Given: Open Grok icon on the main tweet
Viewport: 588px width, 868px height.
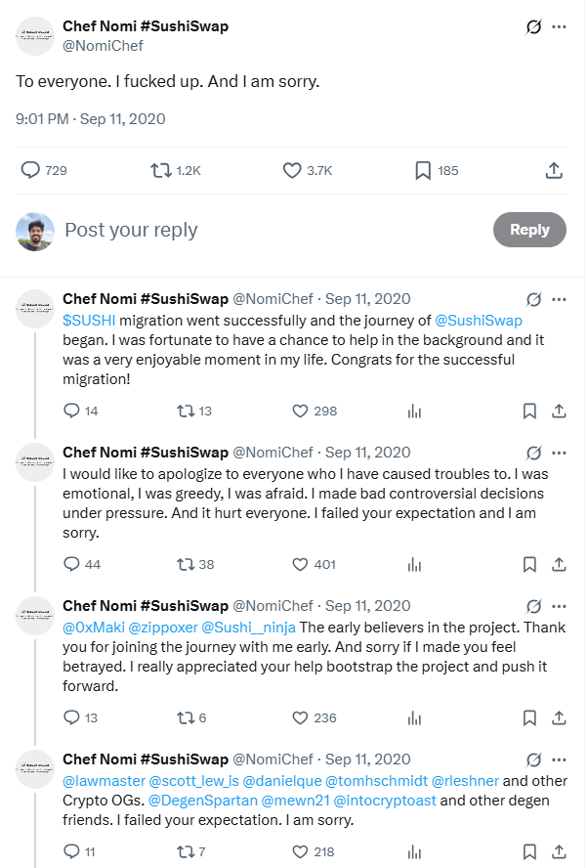Looking at the screenshot, I should click(x=534, y=26).
